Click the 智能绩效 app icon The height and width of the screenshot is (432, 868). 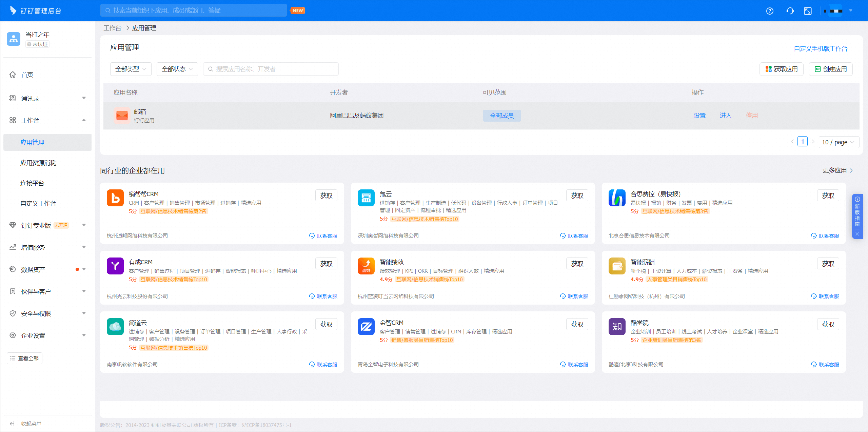366,266
